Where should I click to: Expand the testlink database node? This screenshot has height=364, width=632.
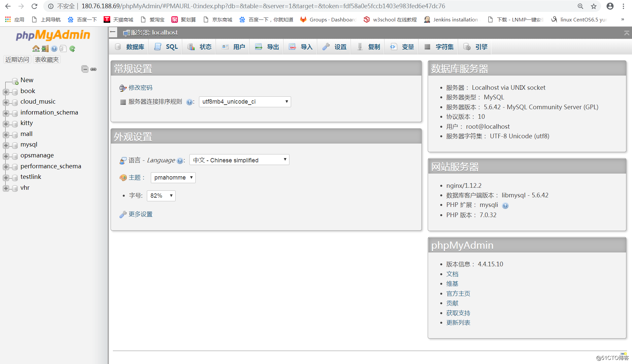click(x=6, y=178)
